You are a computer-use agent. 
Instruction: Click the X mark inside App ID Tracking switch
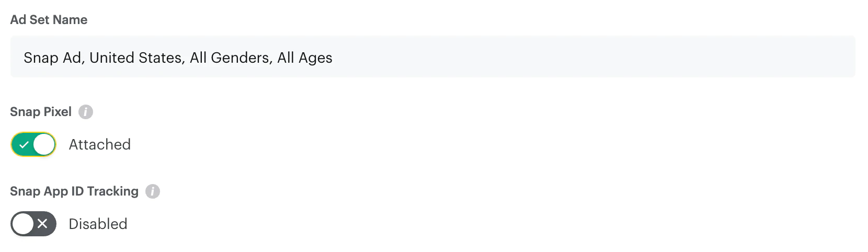point(43,224)
